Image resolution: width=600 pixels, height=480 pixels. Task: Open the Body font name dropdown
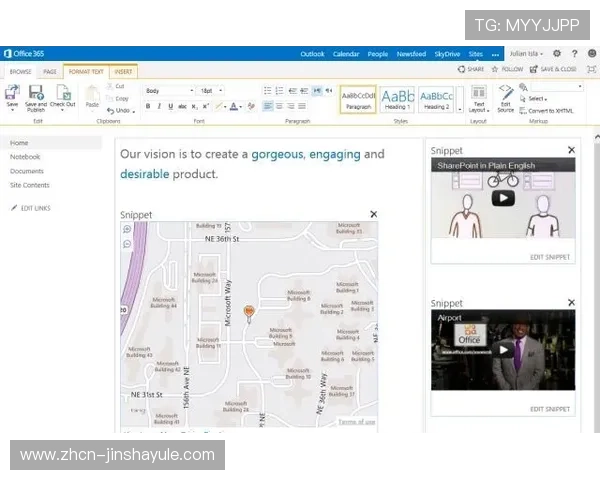[x=168, y=90]
